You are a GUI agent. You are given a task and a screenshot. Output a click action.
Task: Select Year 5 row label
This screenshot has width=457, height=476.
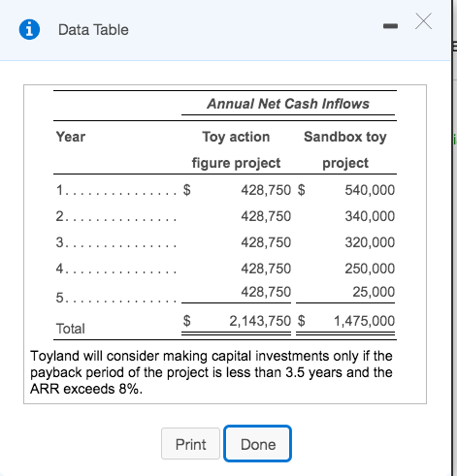[x=116, y=298]
